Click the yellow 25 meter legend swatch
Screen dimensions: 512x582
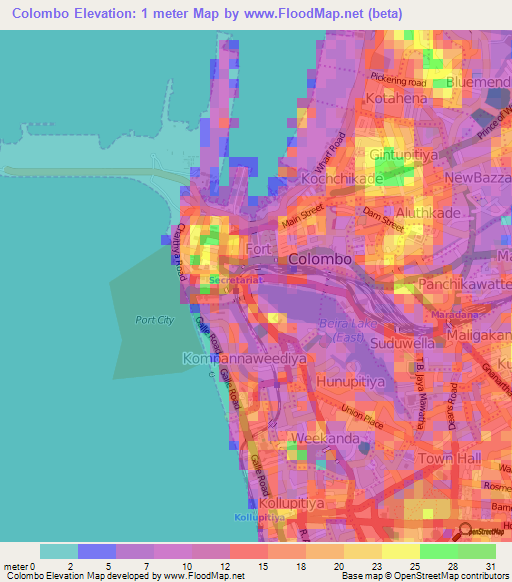tap(401, 552)
